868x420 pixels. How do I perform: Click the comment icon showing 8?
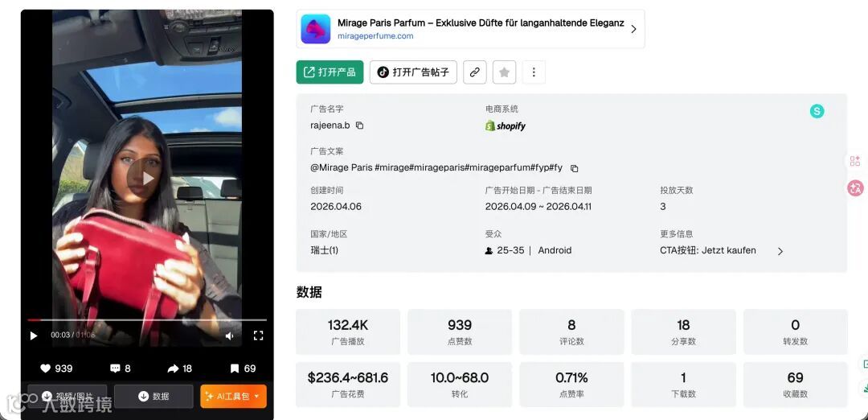click(115, 369)
